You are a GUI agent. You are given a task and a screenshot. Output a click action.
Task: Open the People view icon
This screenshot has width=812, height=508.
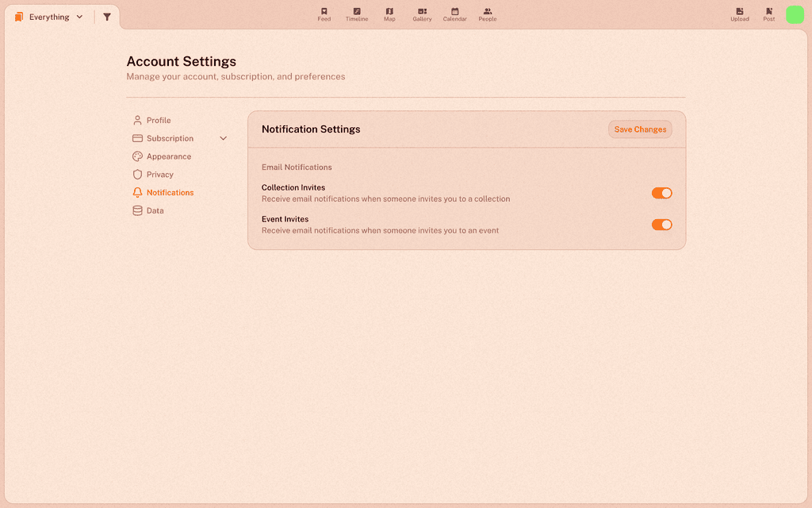click(488, 11)
